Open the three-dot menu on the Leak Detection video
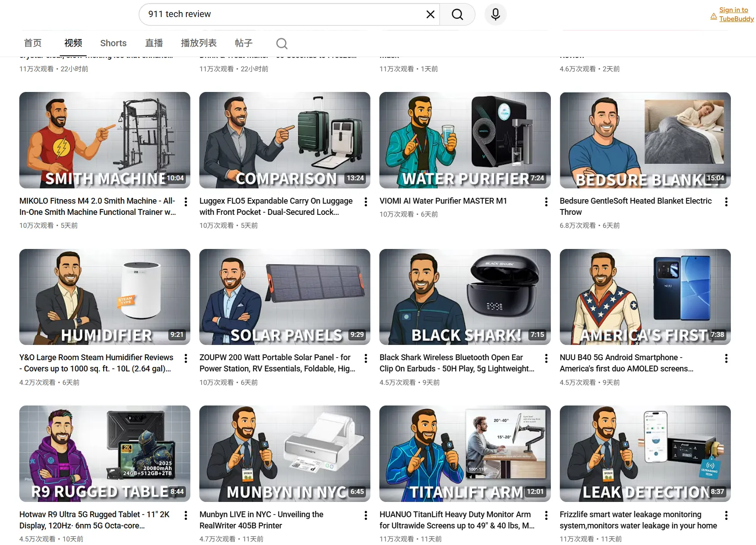This screenshot has width=756, height=545. (x=726, y=515)
